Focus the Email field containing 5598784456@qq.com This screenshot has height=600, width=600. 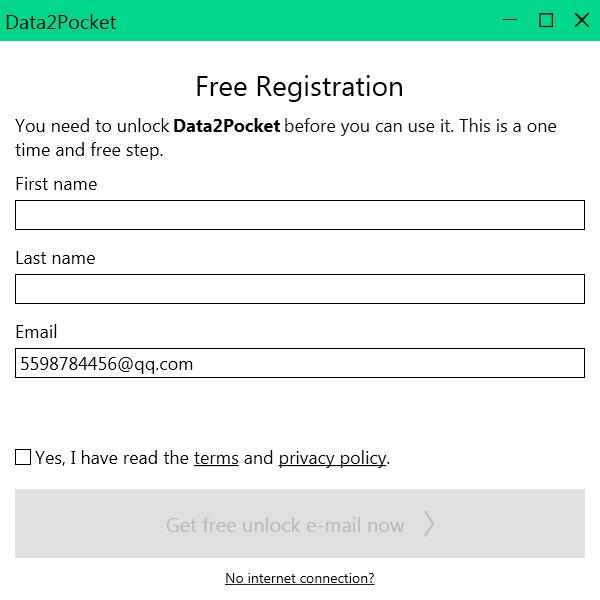(x=300, y=363)
